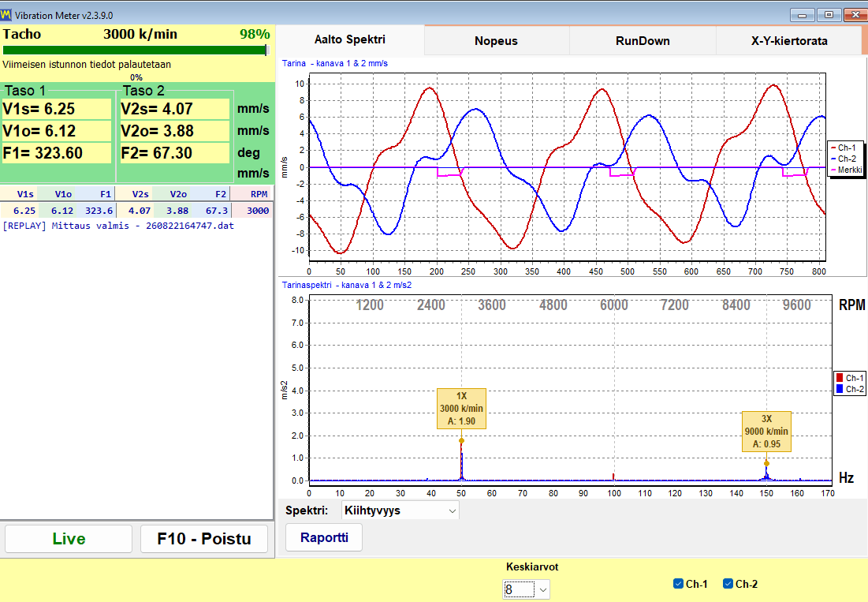Select the V2s= 4.07 value field
The height and width of the screenshot is (602, 868).
174,109
